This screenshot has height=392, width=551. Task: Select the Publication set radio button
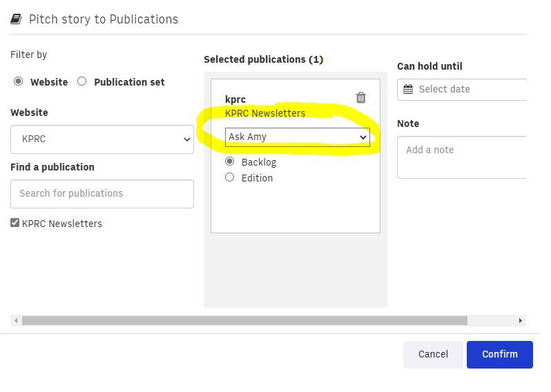click(82, 81)
